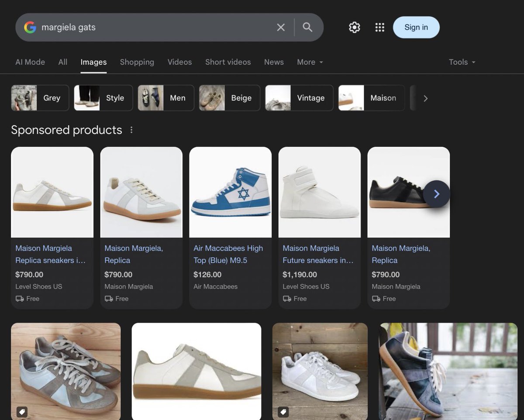524x420 pixels.
Task: Click Level Shoes US under $1,190.00
Action: click(x=306, y=287)
